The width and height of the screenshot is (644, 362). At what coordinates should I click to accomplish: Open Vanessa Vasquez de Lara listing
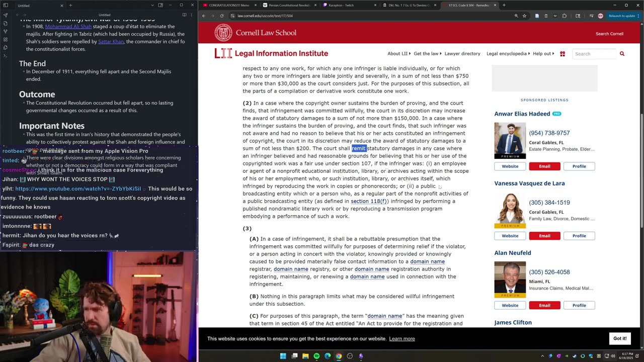click(529, 183)
